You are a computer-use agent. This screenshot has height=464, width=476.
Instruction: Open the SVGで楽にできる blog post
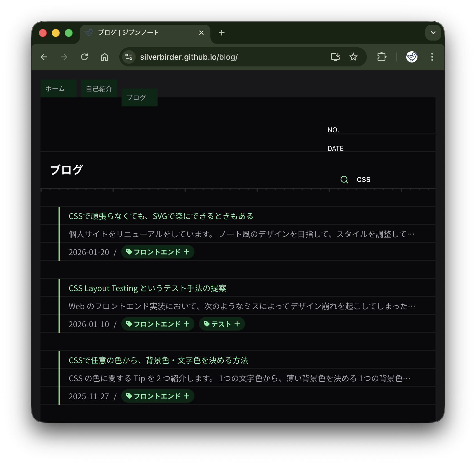(x=161, y=216)
